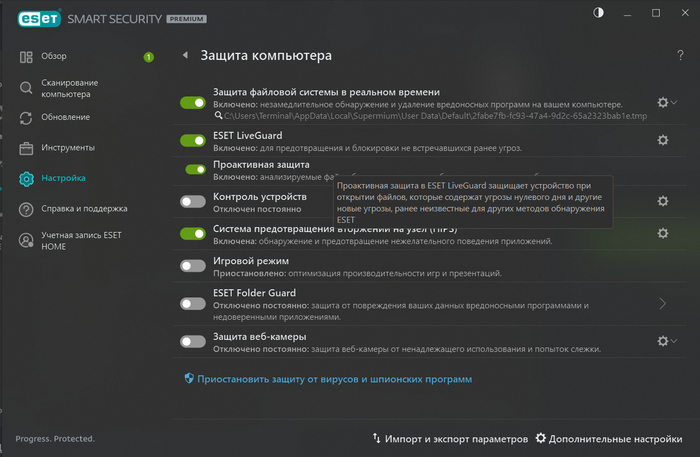Open gear settings for HIPS protection
The height and width of the screenshot is (457, 700).
tap(662, 233)
